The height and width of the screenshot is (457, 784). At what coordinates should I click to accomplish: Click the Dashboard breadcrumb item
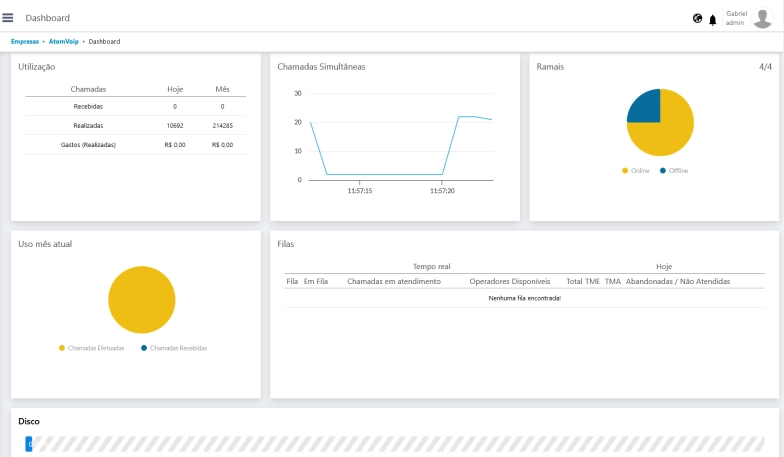[104, 41]
